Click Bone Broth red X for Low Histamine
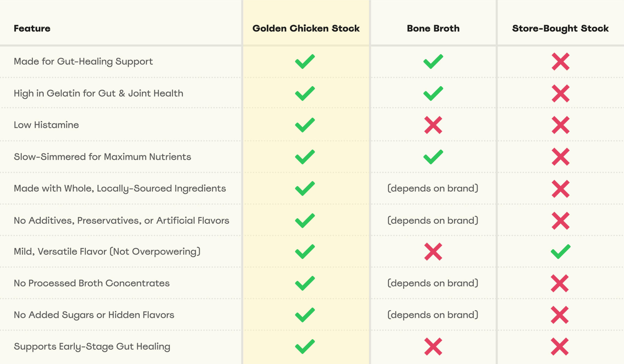Screen dimensions: 624x364 (433, 125)
